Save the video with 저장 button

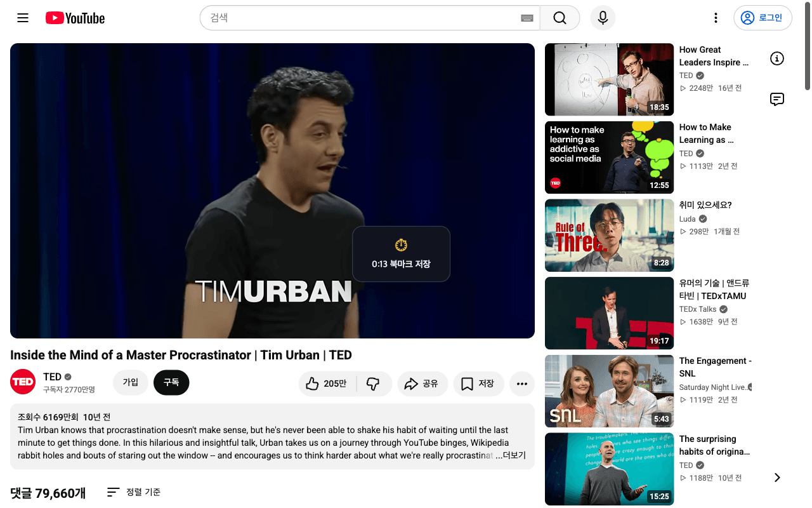coord(478,384)
